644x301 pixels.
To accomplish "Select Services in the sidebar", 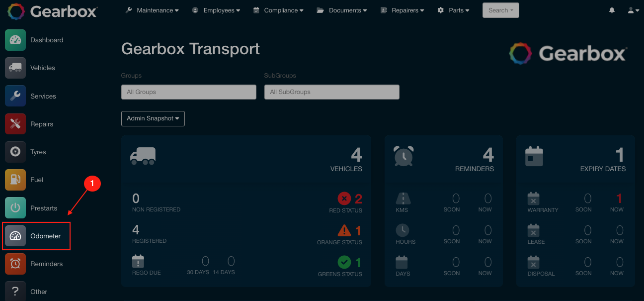I will pyautogui.click(x=43, y=96).
